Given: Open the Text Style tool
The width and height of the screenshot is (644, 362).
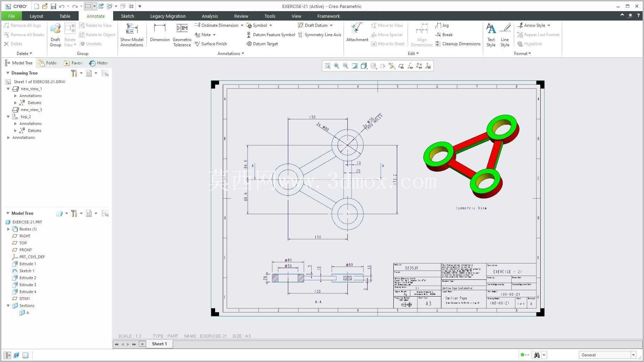Looking at the screenshot, I should coord(491,35).
